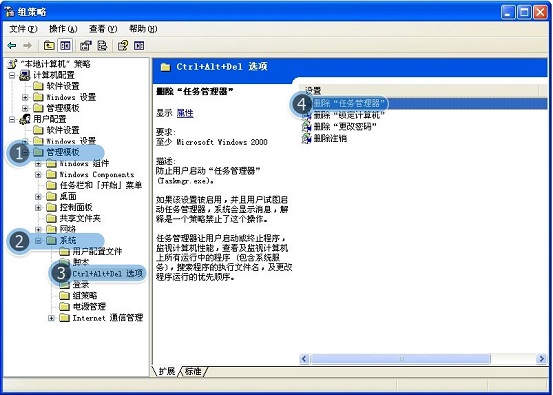
Task: Click the horizontal scrollbar thumb
Action: click(x=400, y=359)
